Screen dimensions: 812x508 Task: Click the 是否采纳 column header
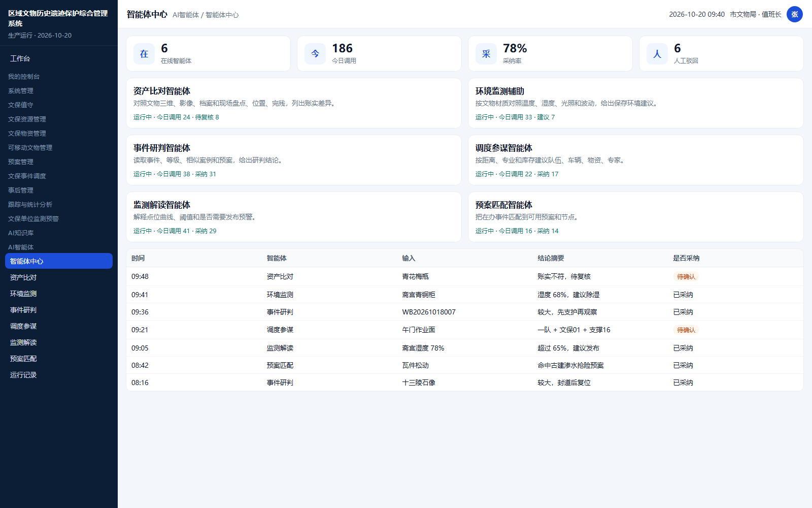686,258
